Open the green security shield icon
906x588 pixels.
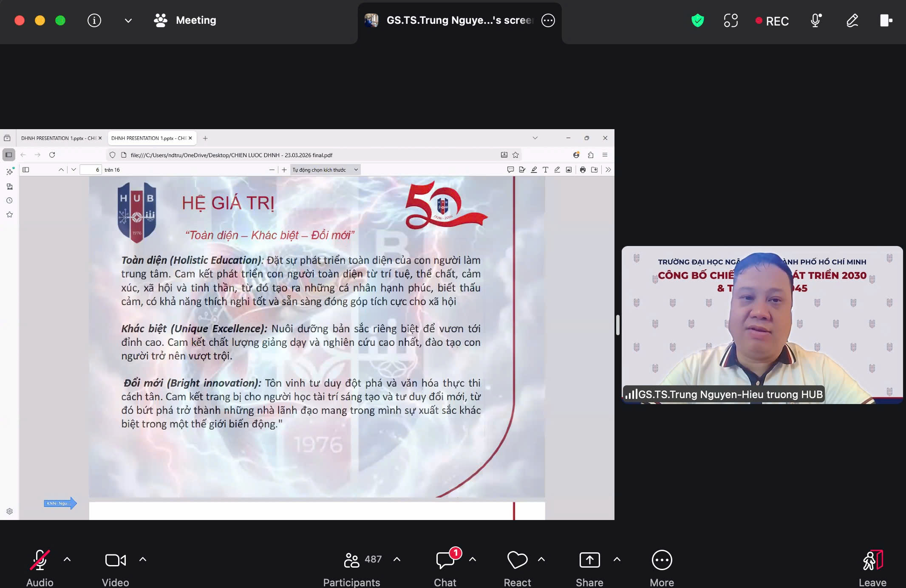pos(697,20)
